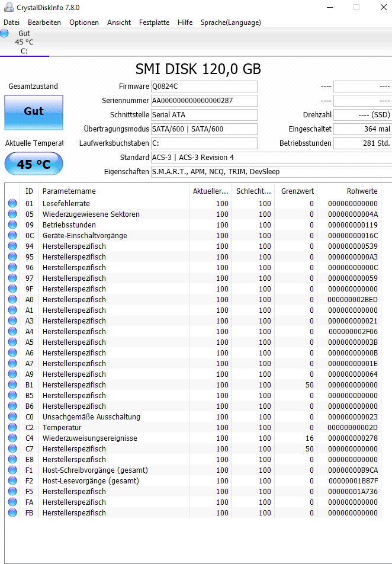This screenshot has height=564, width=392.
Task: Click status orb beside Unsachgemäße Ausschaltung
Action: click(x=12, y=416)
